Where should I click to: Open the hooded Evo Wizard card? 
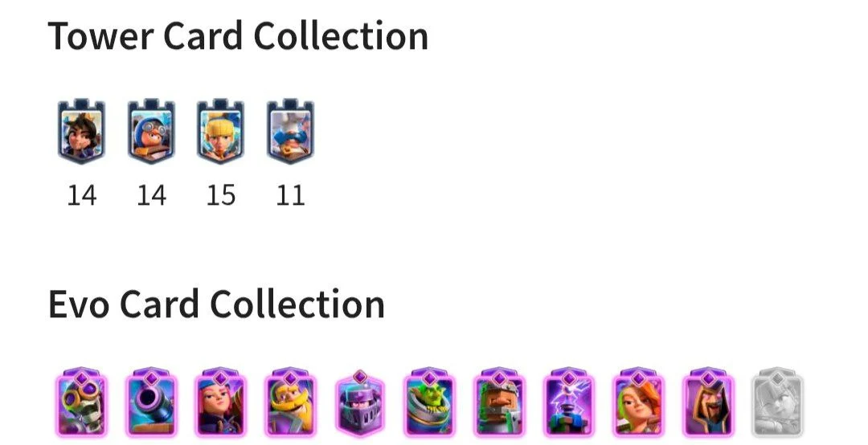tap(708, 402)
